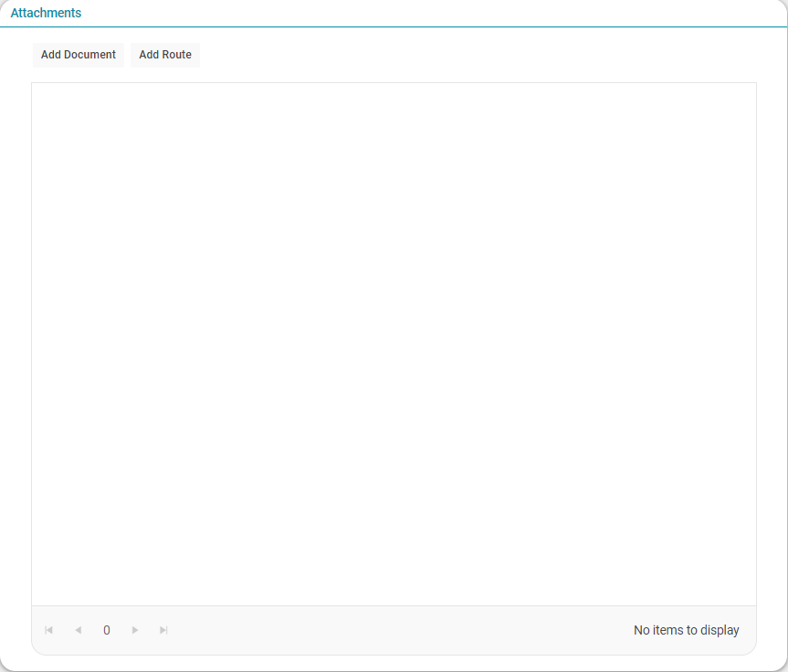Go to the previous page arrow
This screenshot has height=672, width=788.
78,630
